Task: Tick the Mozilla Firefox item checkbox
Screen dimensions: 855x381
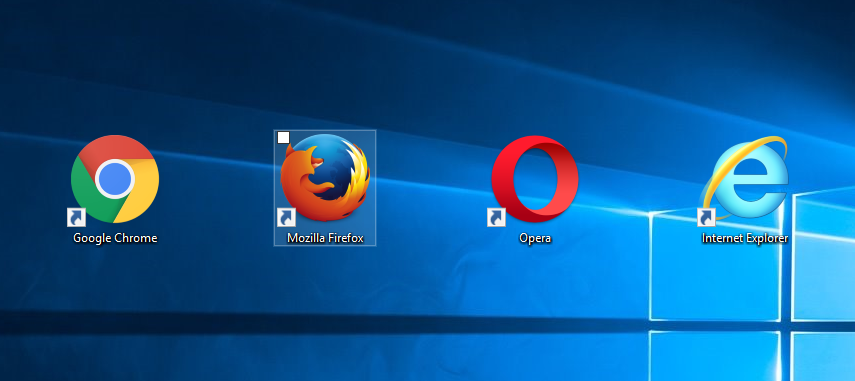Action: click(283, 138)
